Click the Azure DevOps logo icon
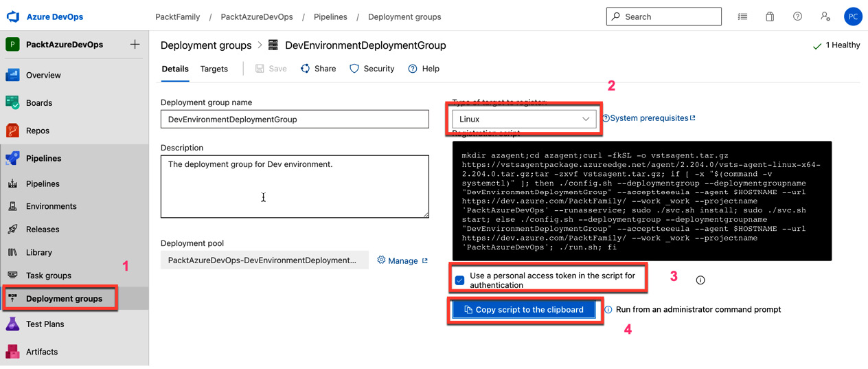This screenshot has width=868, height=369. tap(12, 16)
